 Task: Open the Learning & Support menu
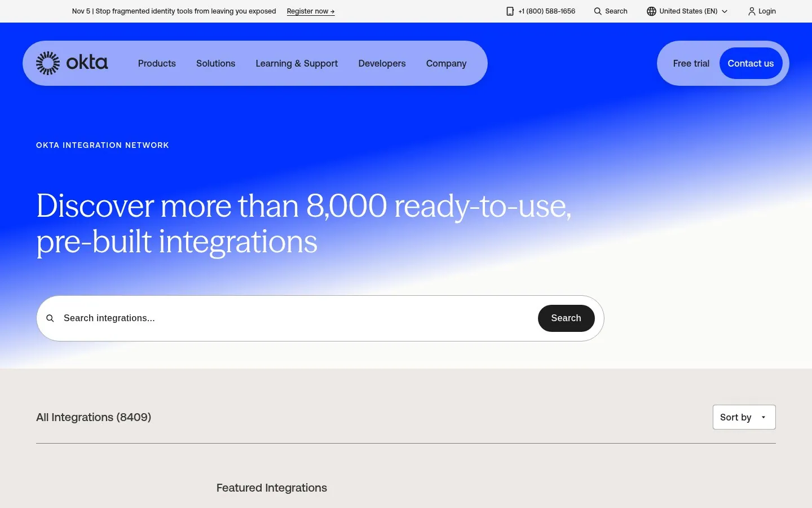297,63
